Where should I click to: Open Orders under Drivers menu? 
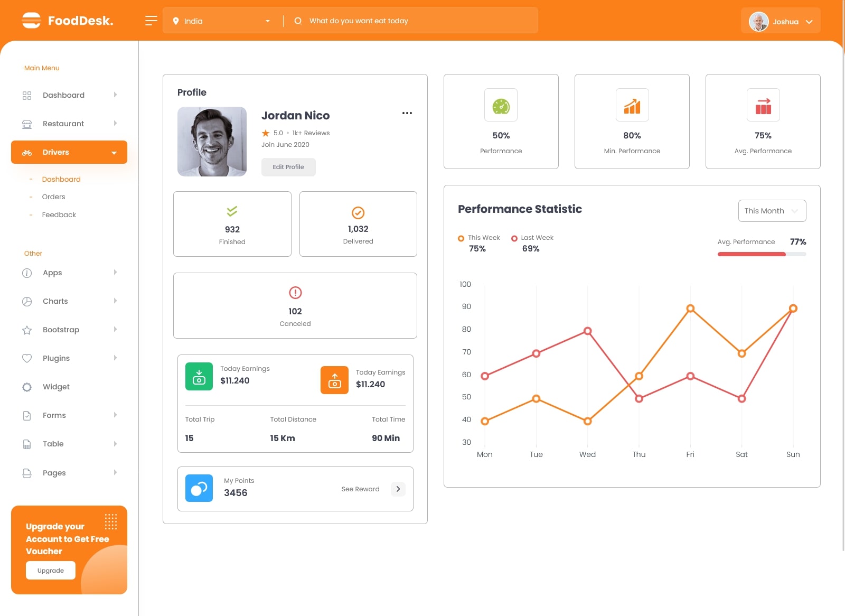(x=54, y=197)
